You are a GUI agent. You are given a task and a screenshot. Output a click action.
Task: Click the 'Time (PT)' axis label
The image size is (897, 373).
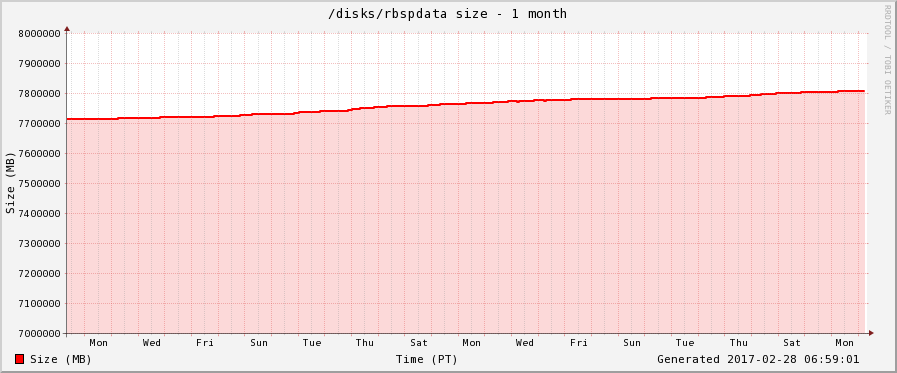(427, 359)
